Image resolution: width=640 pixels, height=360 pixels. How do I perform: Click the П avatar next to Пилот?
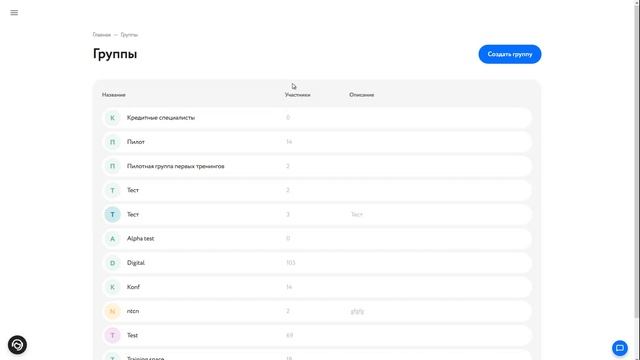coord(113,142)
